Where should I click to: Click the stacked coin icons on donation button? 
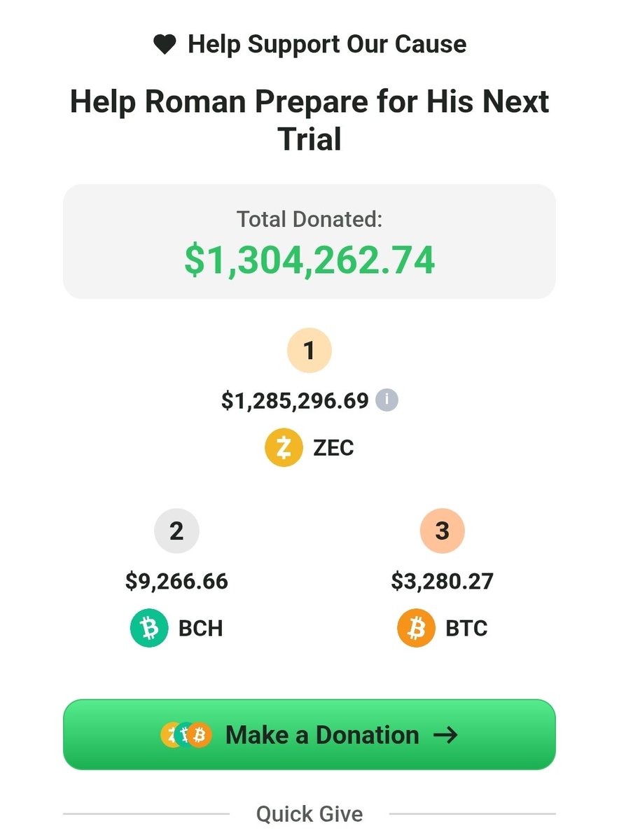[x=186, y=735]
